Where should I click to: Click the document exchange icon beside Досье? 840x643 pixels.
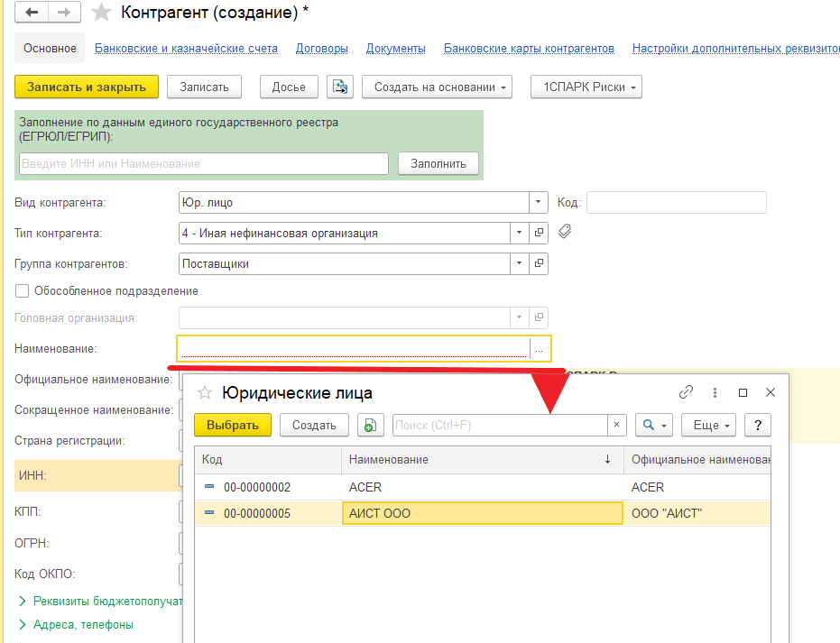[340, 87]
